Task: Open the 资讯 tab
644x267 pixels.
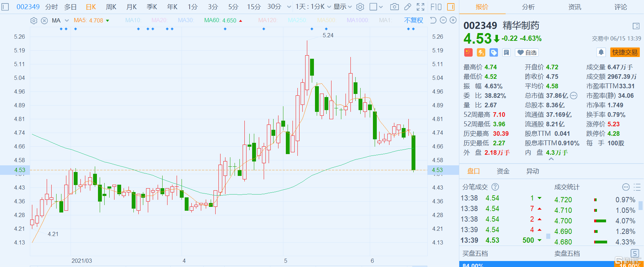Action: (x=574, y=7)
